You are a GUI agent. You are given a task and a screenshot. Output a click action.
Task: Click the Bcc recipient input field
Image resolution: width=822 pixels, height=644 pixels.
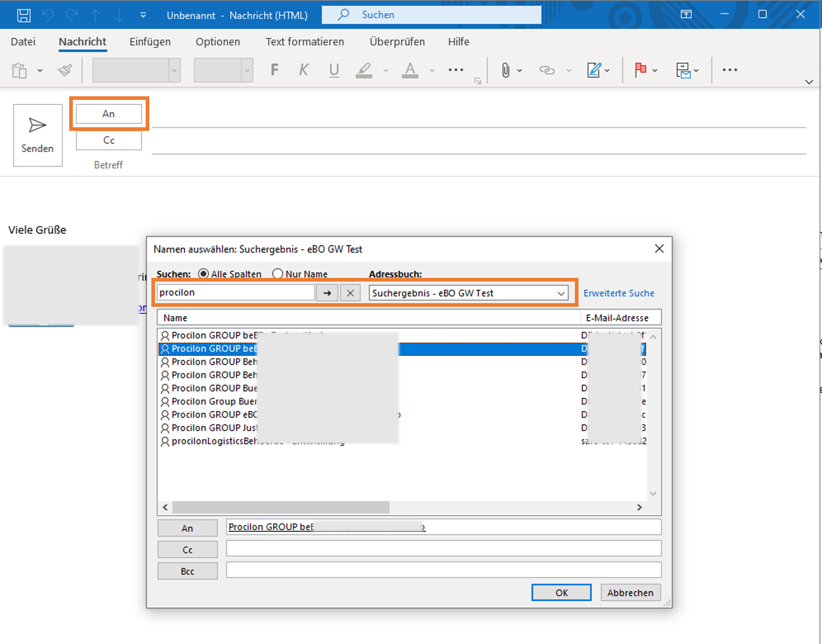[x=443, y=570]
